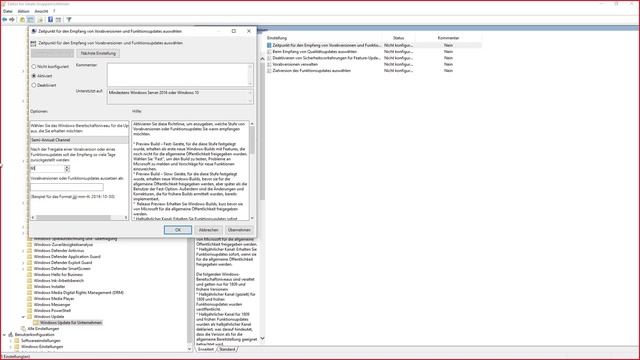Click the export list toolbar icon
This screenshot has width=640, height=360.
40,20
